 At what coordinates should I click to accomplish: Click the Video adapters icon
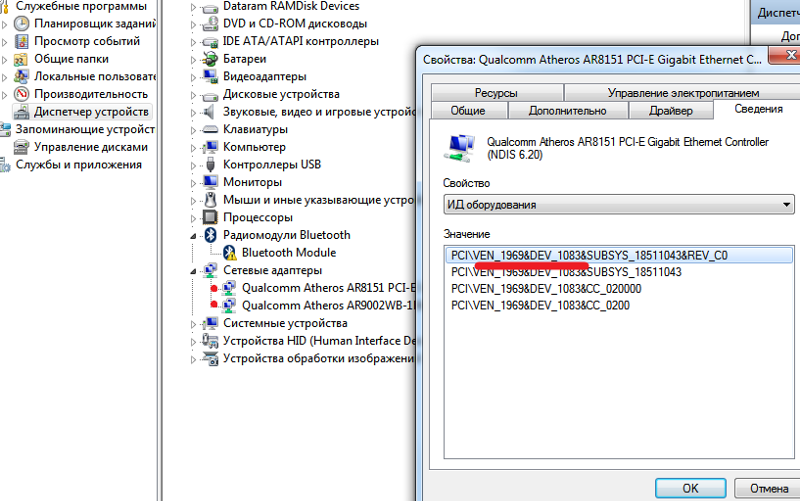tap(210, 77)
